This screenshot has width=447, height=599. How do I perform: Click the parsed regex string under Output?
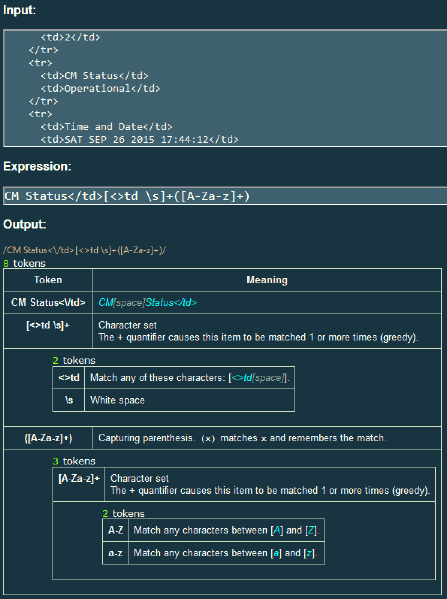pyautogui.click(x=84, y=250)
